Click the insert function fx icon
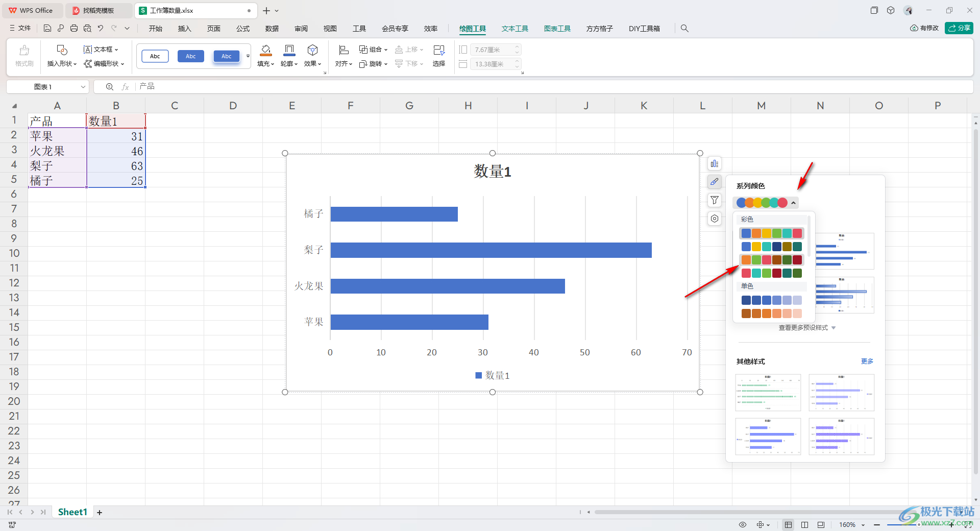This screenshot has height=531, width=980. (125, 87)
